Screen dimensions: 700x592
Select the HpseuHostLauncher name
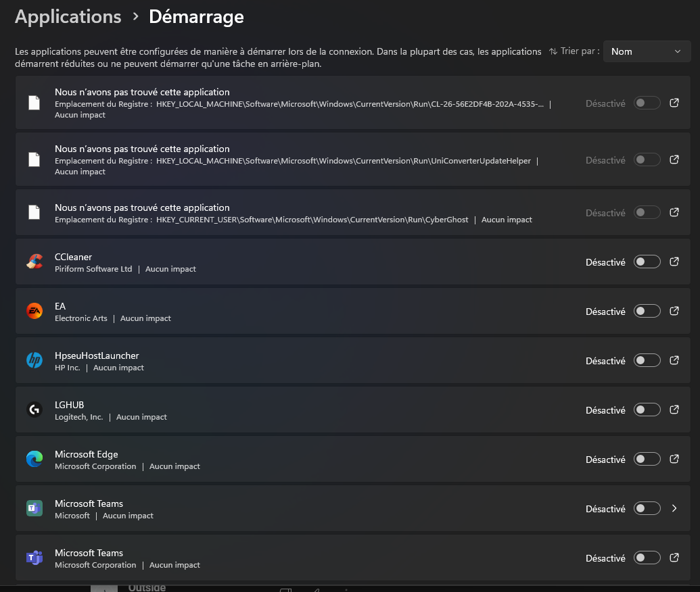pos(97,355)
